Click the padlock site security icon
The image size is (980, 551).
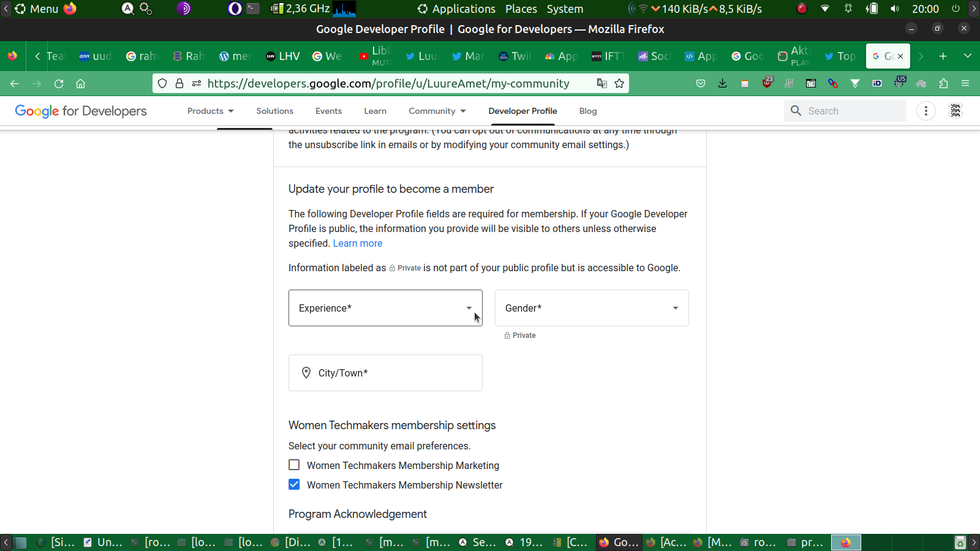(x=179, y=83)
